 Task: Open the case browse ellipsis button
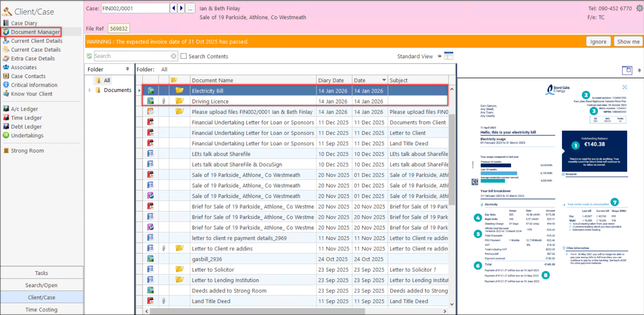click(190, 8)
